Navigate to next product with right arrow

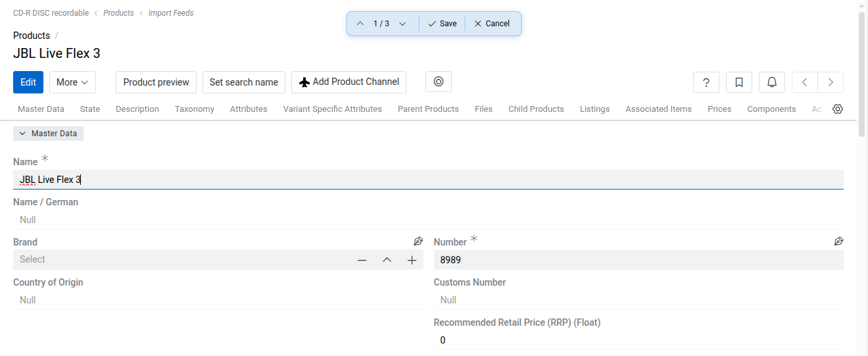[x=831, y=82]
